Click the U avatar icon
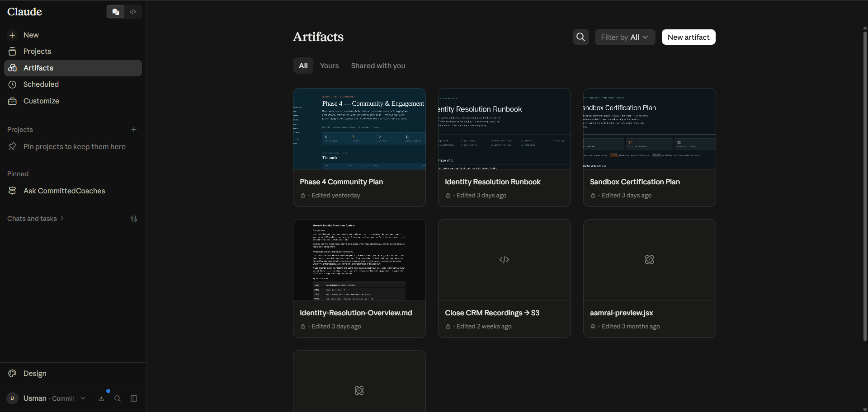 coord(12,398)
